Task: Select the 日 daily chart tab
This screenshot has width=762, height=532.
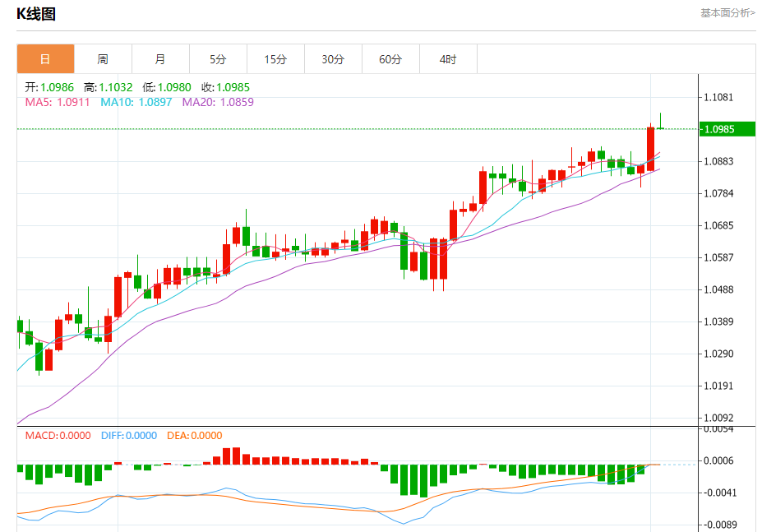Action: coord(45,59)
